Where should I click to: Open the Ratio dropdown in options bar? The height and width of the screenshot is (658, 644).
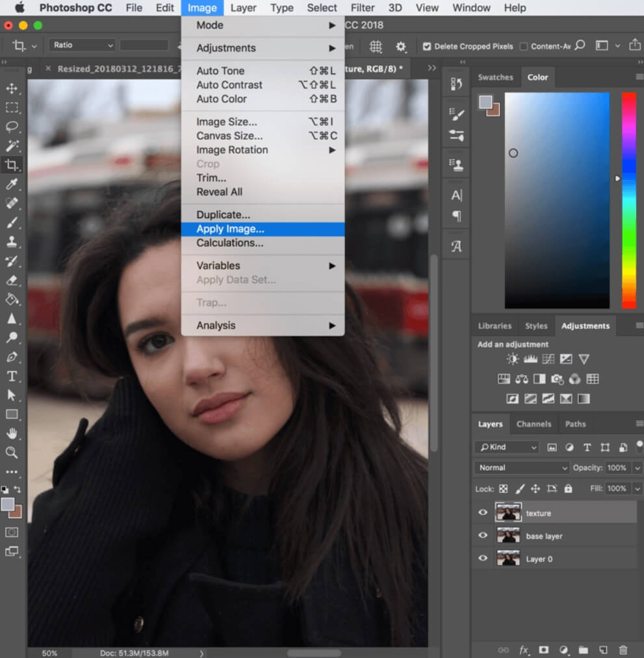coord(81,44)
